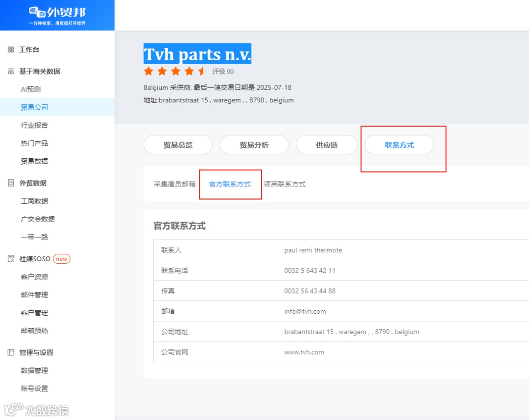
Task: Go to 邮件管理
Action: click(34, 295)
